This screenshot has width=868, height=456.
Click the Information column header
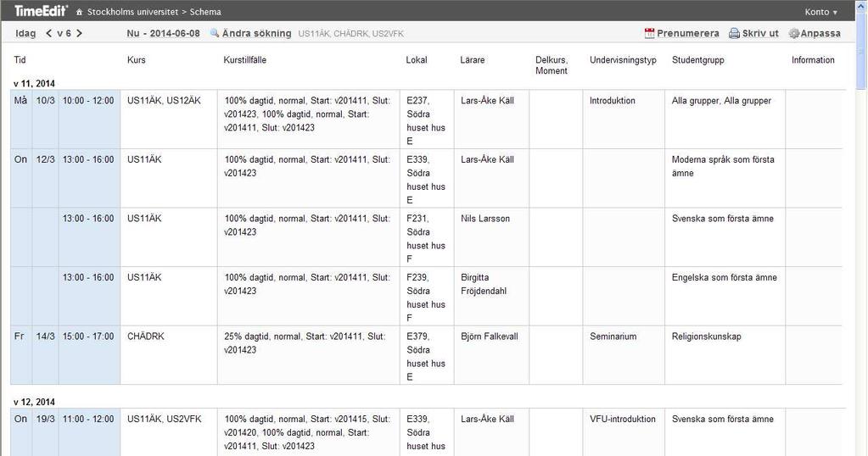click(x=813, y=59)
